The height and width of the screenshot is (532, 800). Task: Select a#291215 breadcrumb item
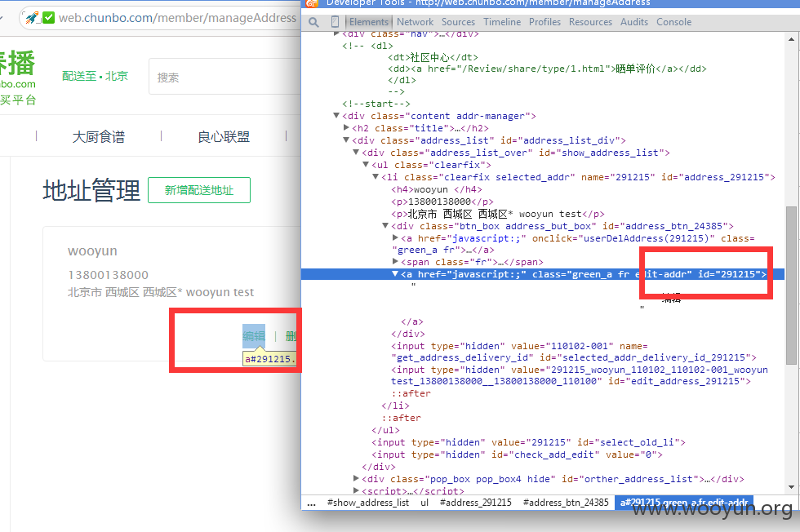tap(684, 503)
